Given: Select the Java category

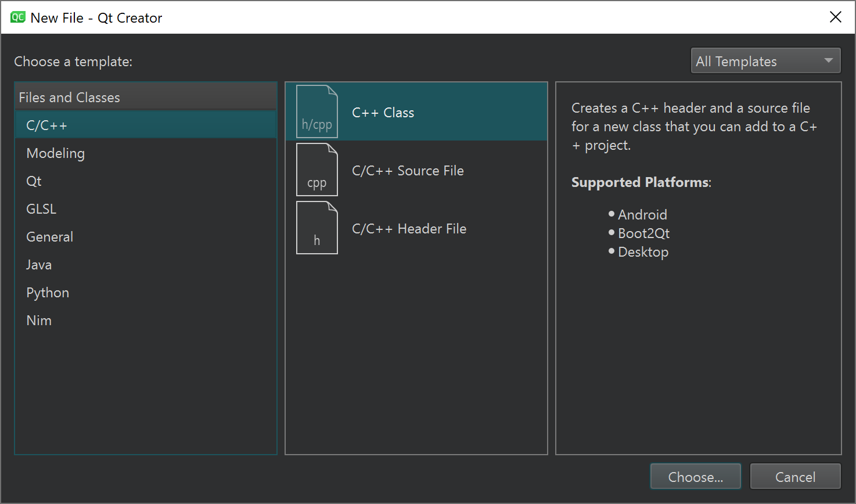Looking at the screenshot, I should coord(39,265).
